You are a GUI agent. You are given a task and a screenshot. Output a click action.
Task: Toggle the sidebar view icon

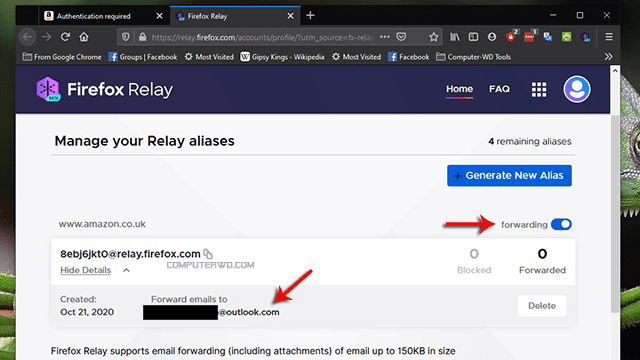[x=473, y=37]
